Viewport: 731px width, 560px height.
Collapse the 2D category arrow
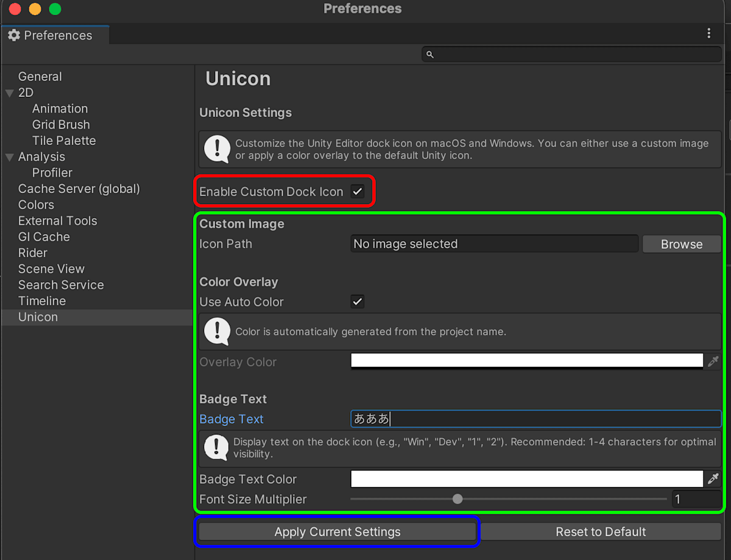pyautogui.click(x=9, y=93)
